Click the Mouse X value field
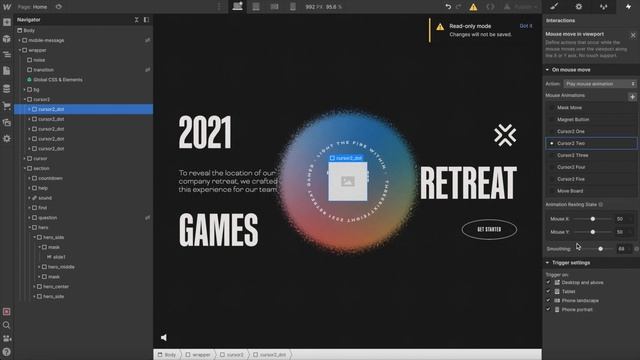This screenshot has width=640, height=360. point(624,219)
